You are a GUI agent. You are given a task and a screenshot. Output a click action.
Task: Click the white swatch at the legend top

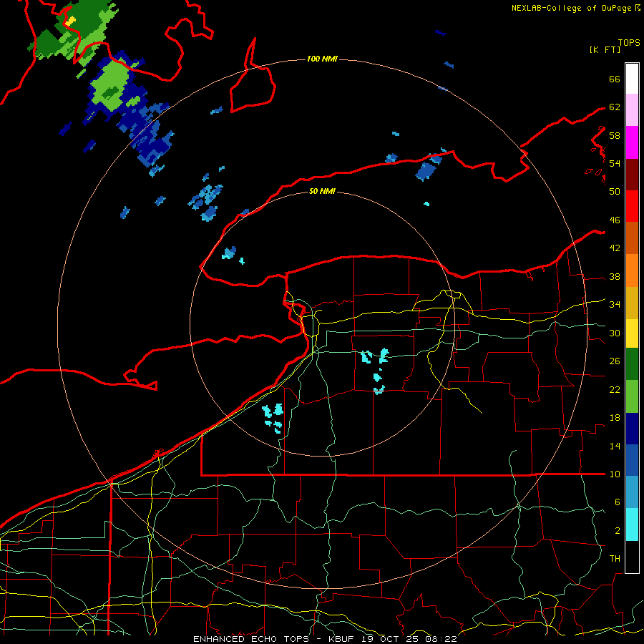pyautogui.click(x=632, y=79)
